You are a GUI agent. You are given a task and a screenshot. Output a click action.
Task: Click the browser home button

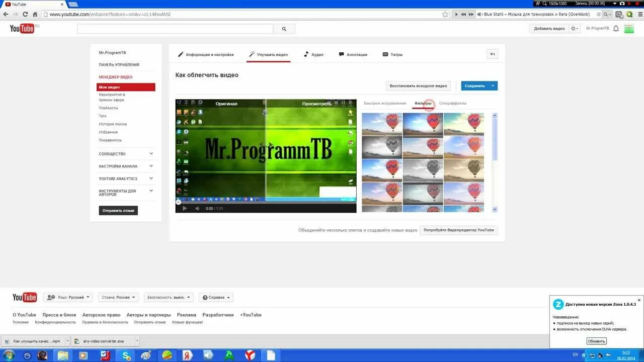coord(35,14)
